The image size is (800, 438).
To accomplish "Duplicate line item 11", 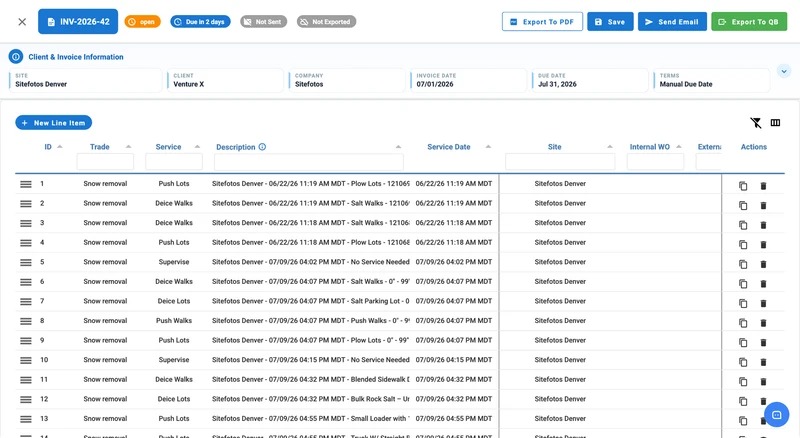I will pos(743,381).
